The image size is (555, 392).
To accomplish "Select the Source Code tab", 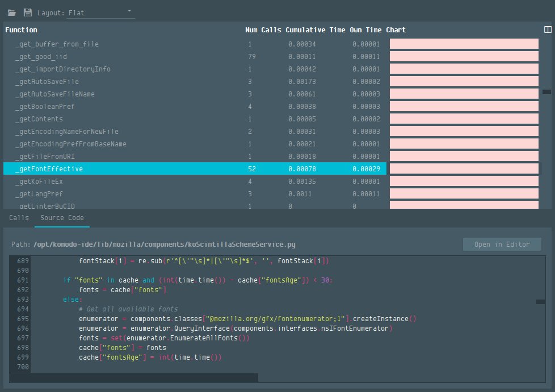I will pyautogui.click(x=62, y=217).
